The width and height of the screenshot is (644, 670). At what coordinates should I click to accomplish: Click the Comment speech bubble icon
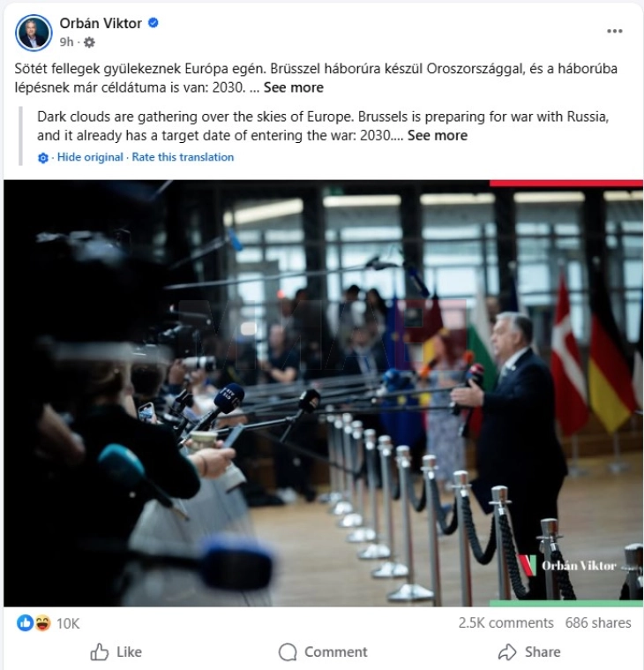click(x=288, y=652)
